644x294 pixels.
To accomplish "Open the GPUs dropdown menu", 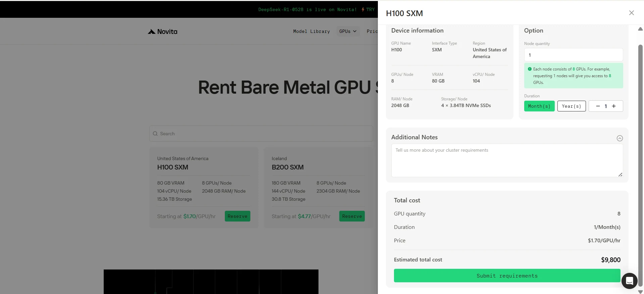I will click(348, 31).
